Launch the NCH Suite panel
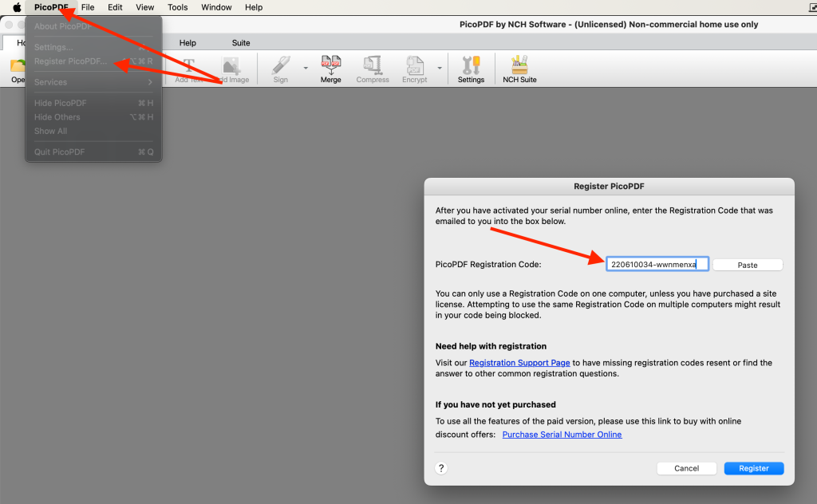 (x=519, y=69)
